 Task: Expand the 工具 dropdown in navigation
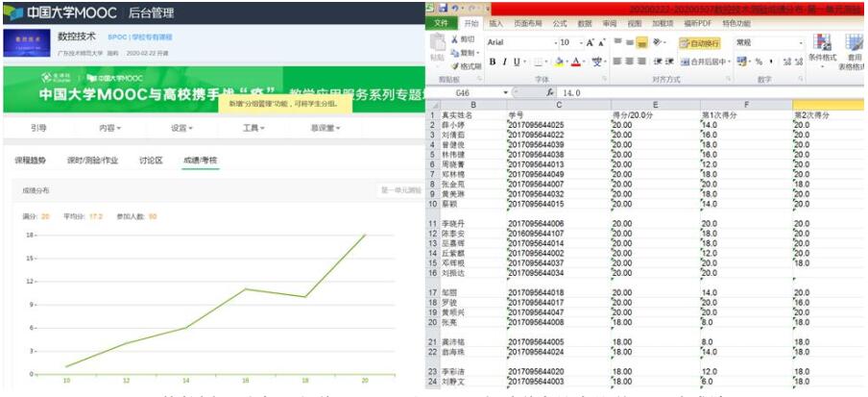coord(253,127)
